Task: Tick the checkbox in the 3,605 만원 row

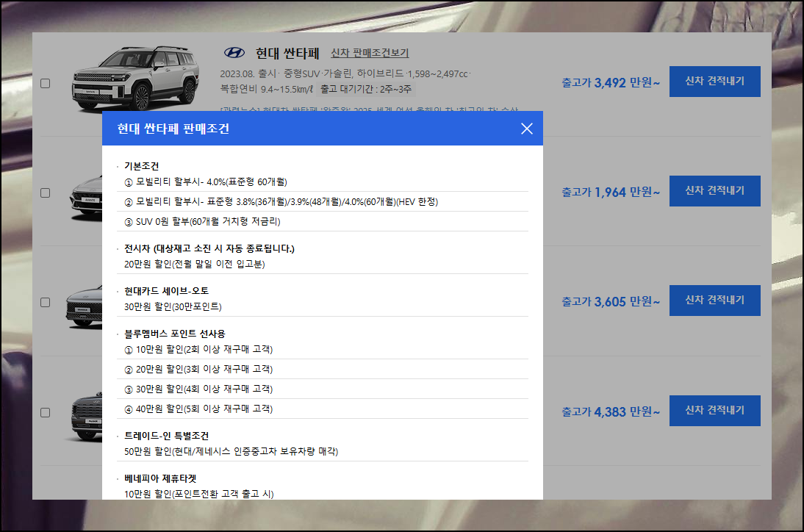Action: (x=45, y=303)
